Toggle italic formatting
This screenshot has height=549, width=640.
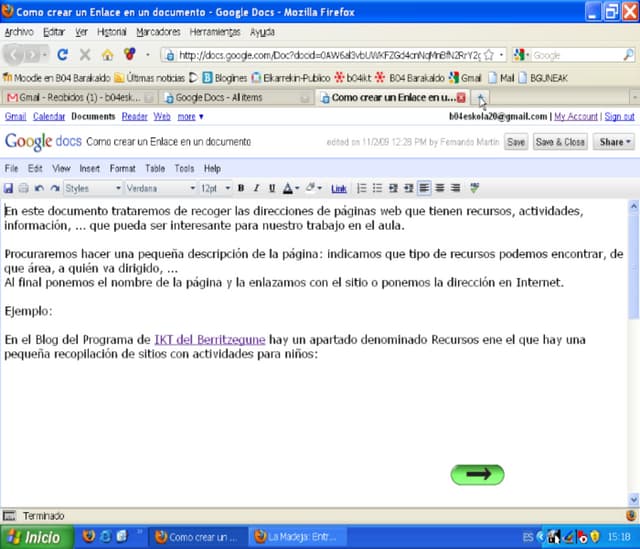[x=256, y=188]
